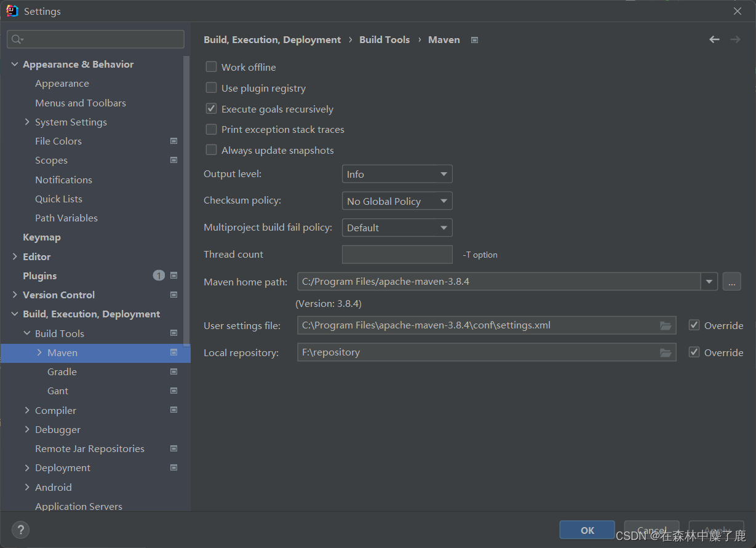Click the Plugins update badge showing 1
Image resolution: width=756 pixels, height=548 pixels.
[x=159, y=276]
